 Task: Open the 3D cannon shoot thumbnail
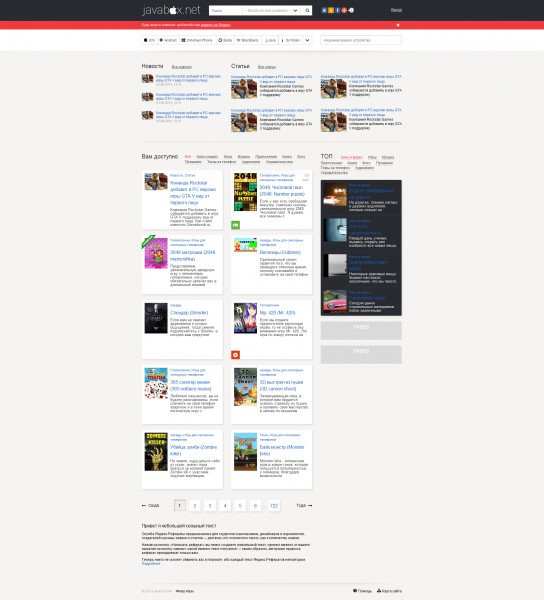245,387
